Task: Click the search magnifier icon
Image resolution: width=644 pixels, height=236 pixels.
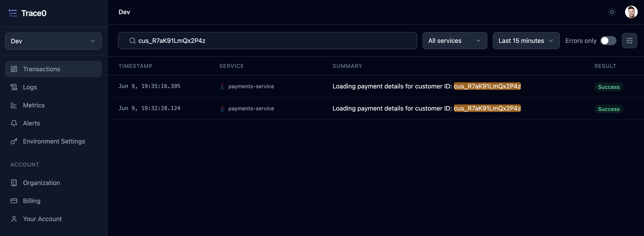Action: click(x=132, y=41)
